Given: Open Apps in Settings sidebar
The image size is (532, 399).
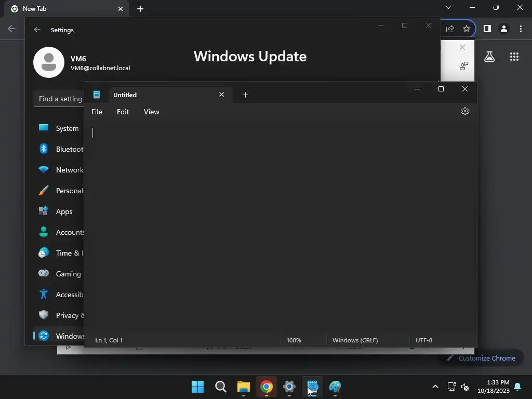Looking at the screenshot, I should pos(59,211).
